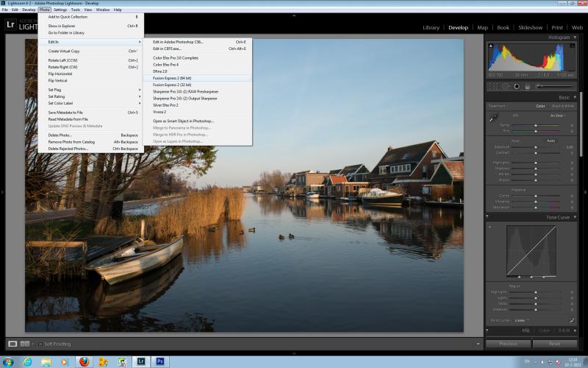Enable the Soft Proofing checkbox
588x368 pixels.
point(40,344)
